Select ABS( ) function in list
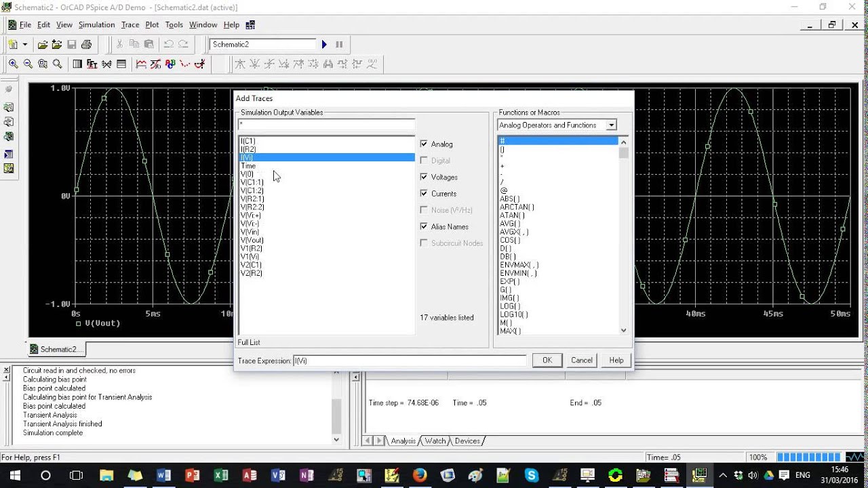This screenshot has width=868, height=488. pos(510,199)
